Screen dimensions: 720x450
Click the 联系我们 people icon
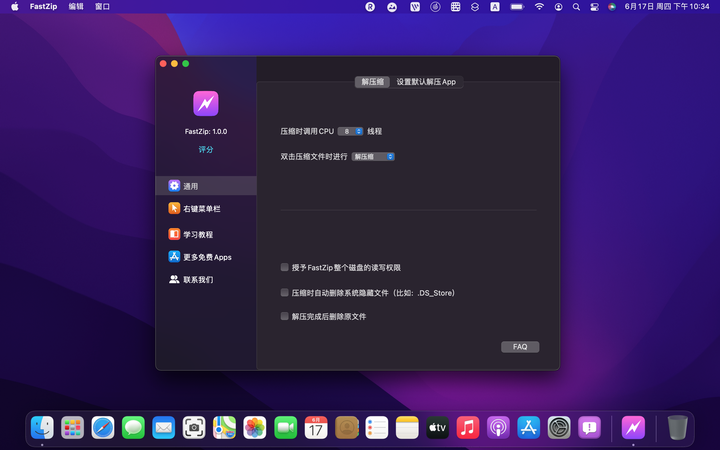click(174, 279)
